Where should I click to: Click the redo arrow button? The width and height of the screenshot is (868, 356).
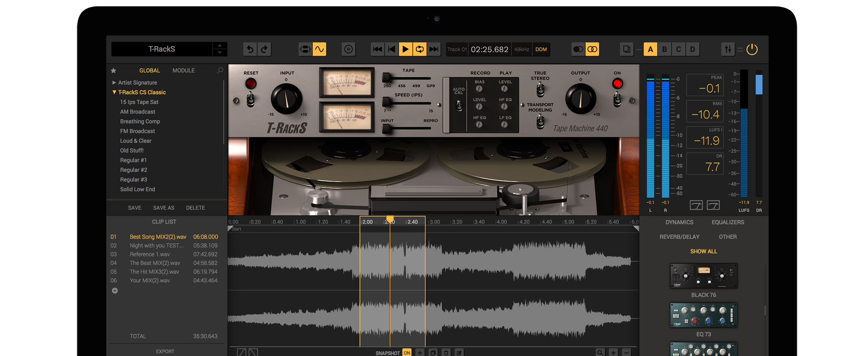[264, 49]
